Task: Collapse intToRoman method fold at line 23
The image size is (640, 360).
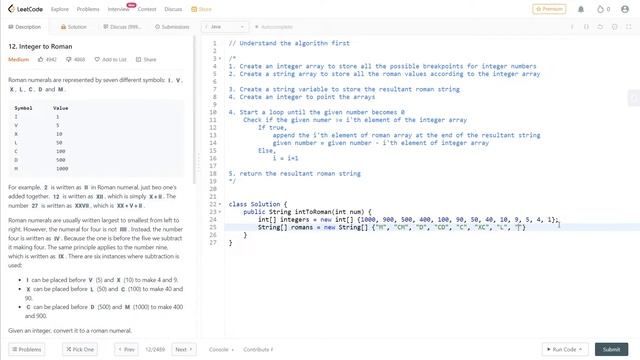Action: pos(220,212)
